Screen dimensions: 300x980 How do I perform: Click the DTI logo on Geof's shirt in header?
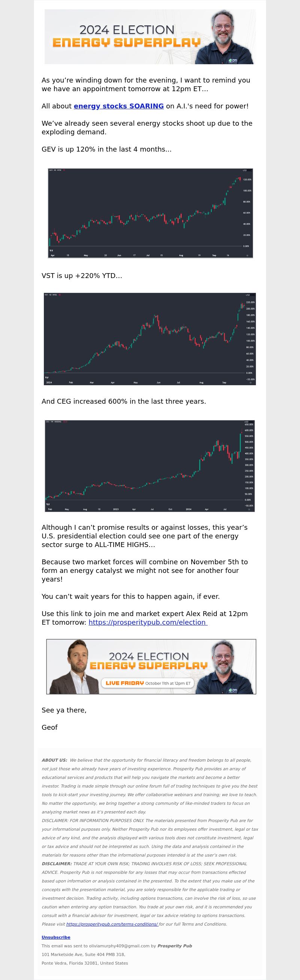point(233,60)
